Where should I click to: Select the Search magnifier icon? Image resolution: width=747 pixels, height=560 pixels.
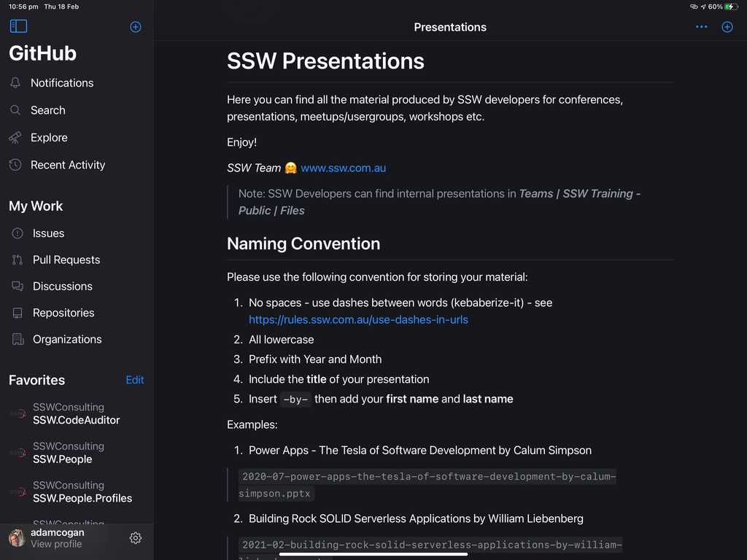point(16,110)
